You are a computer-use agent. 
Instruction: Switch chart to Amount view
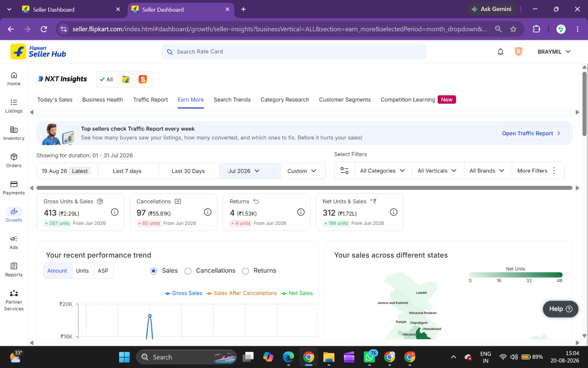[x=57, y=271]
